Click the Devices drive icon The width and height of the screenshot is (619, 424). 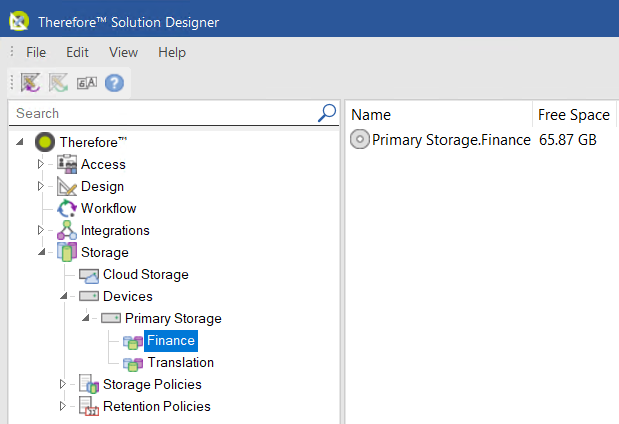[89, 296]
